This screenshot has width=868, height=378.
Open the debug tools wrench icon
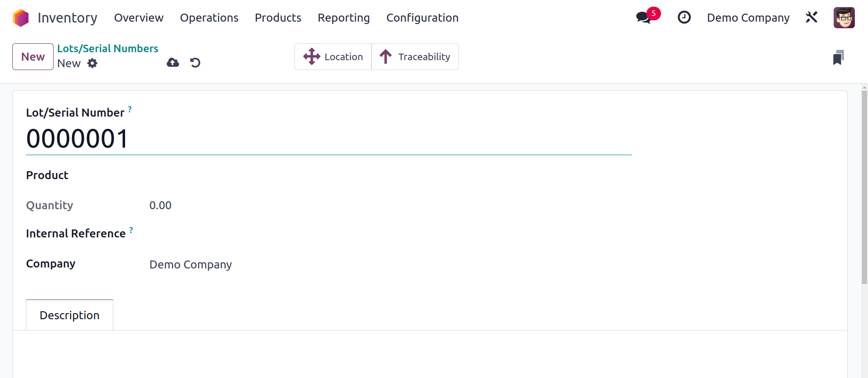pos(812,17)
